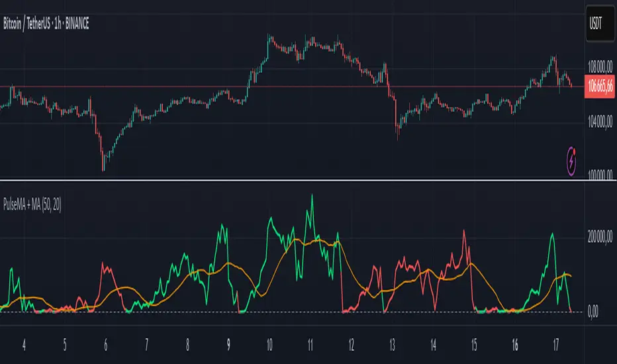Click date label 4 on time axis

pos(24,345)
